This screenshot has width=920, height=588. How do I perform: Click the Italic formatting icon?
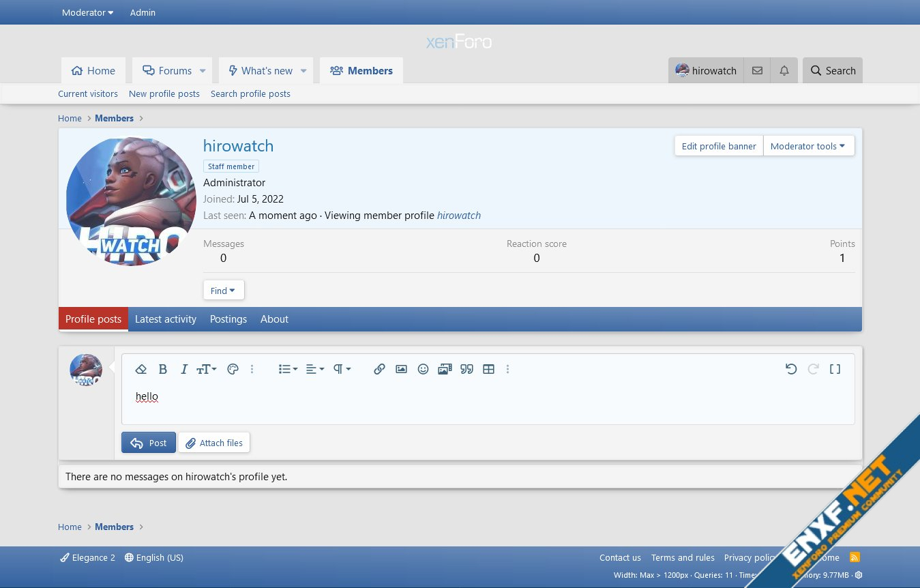pos(183,369)
